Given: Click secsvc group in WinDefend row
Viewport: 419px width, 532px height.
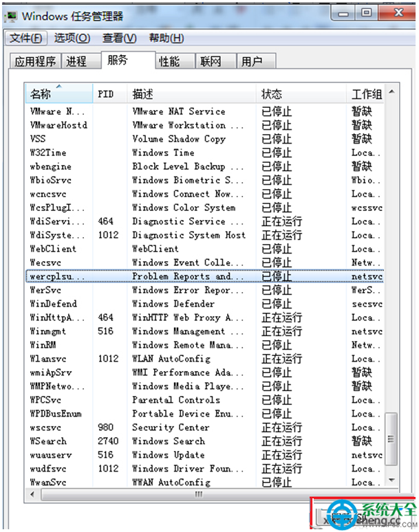Looking at the screenshot, I should point(367,304).
